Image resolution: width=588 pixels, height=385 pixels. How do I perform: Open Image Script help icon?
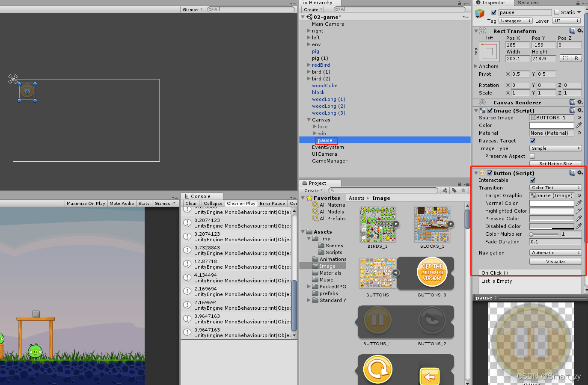coord(572,110)
